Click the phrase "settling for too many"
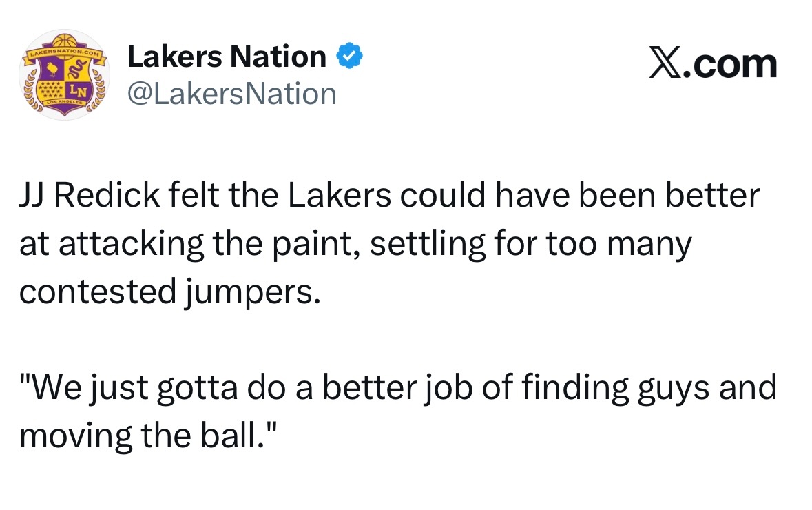The height and width of the screenshot is (510, 812). click(530, 245)
